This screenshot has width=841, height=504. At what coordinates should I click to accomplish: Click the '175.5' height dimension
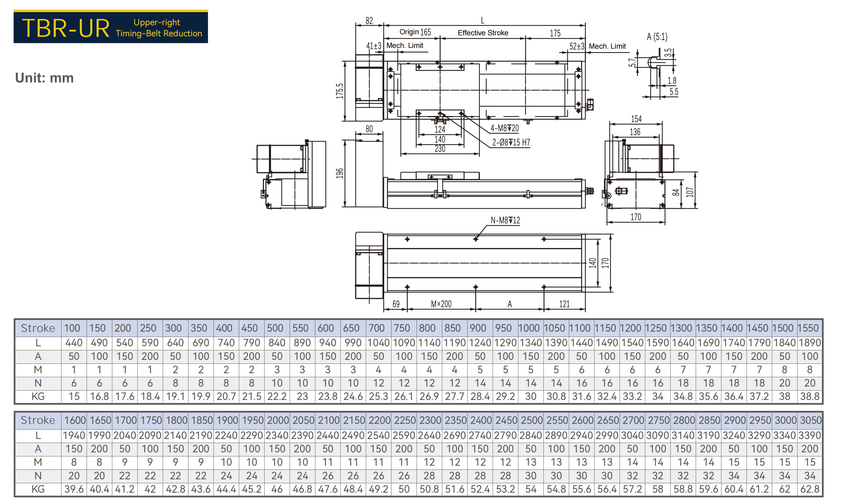point(340,91)
